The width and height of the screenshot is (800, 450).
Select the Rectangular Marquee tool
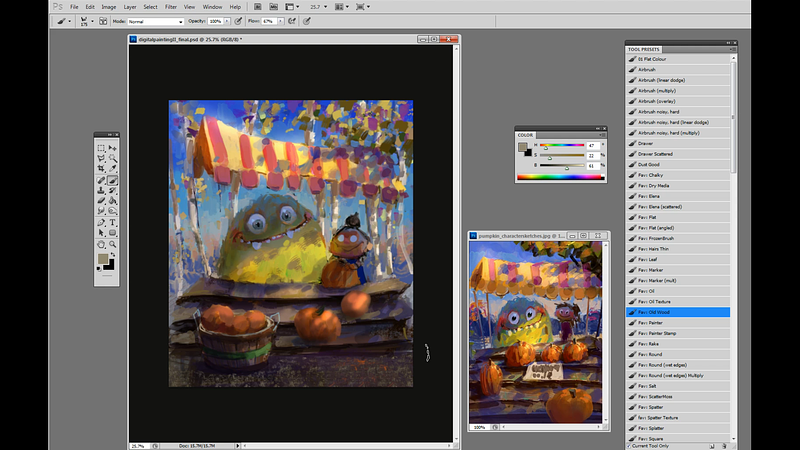point(102,147)
